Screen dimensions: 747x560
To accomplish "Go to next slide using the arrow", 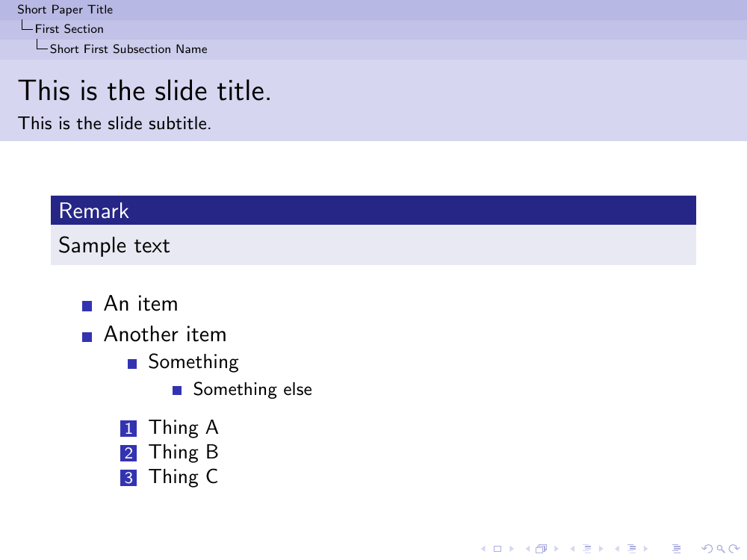I will click(511, 550).
